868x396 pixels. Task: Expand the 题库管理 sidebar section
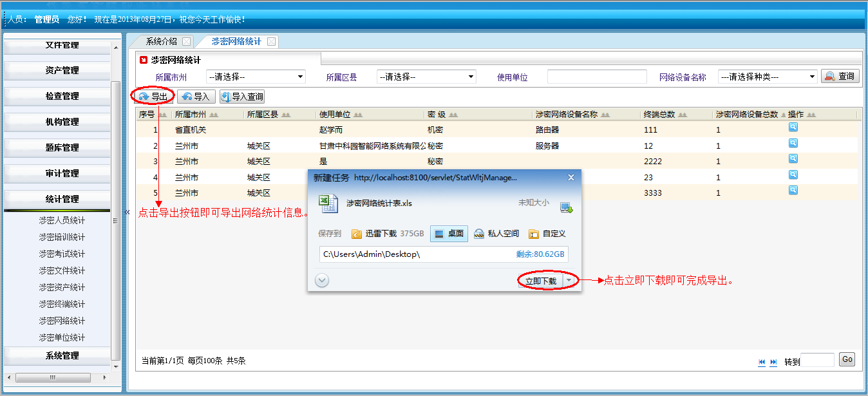[57, 147]
